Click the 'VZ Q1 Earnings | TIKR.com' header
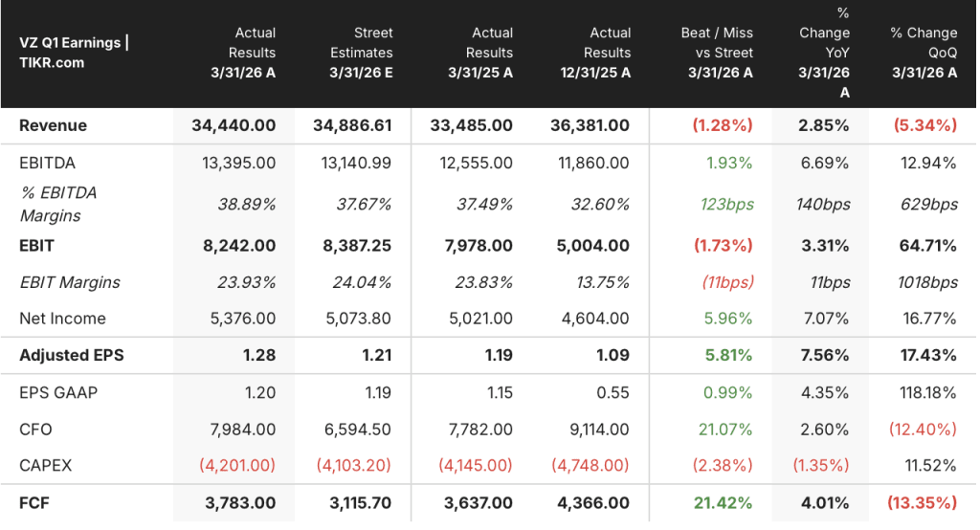 tap(74, 53)
